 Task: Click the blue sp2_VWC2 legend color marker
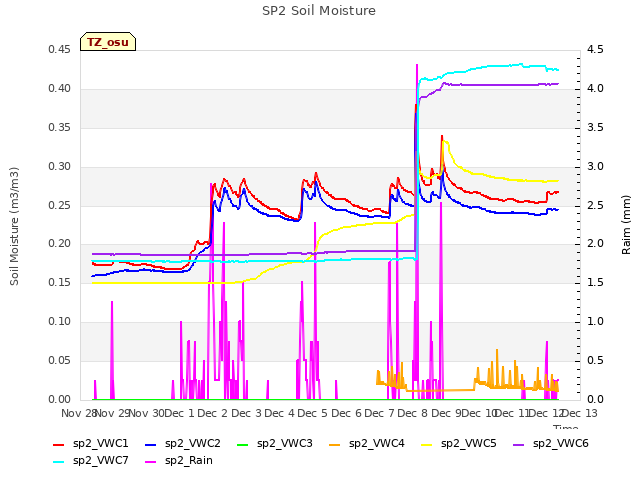[x=151, y=444]
